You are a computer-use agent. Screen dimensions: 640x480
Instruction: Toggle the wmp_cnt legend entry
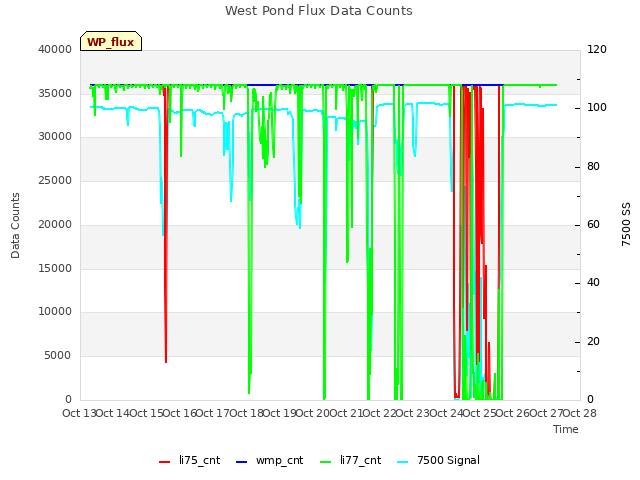tap(270, 460)
